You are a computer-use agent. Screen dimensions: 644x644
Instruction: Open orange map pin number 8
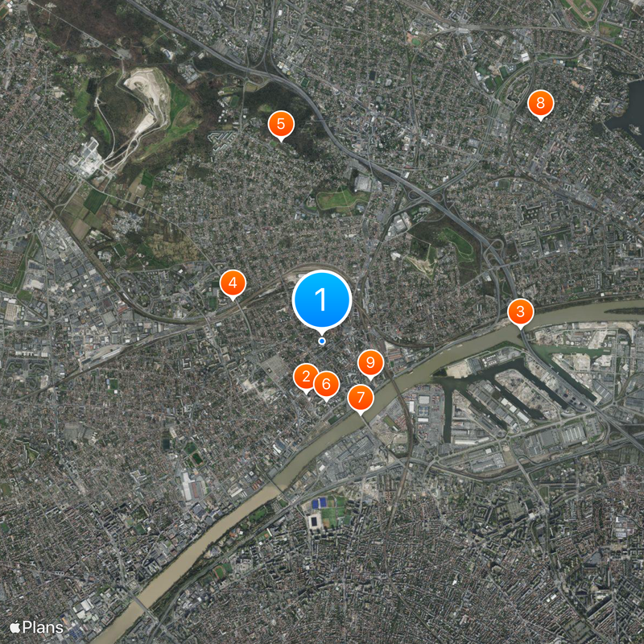pos(540,104)
